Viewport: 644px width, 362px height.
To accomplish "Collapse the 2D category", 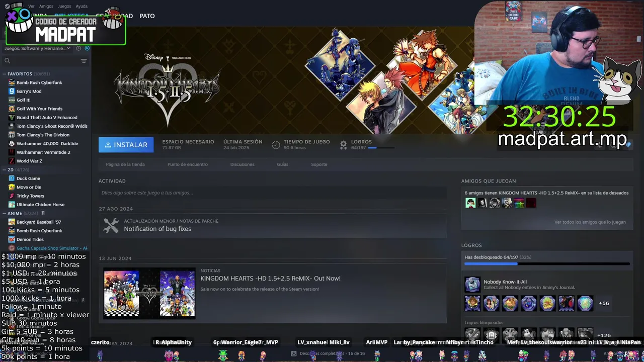I will [x=5, y=170].
